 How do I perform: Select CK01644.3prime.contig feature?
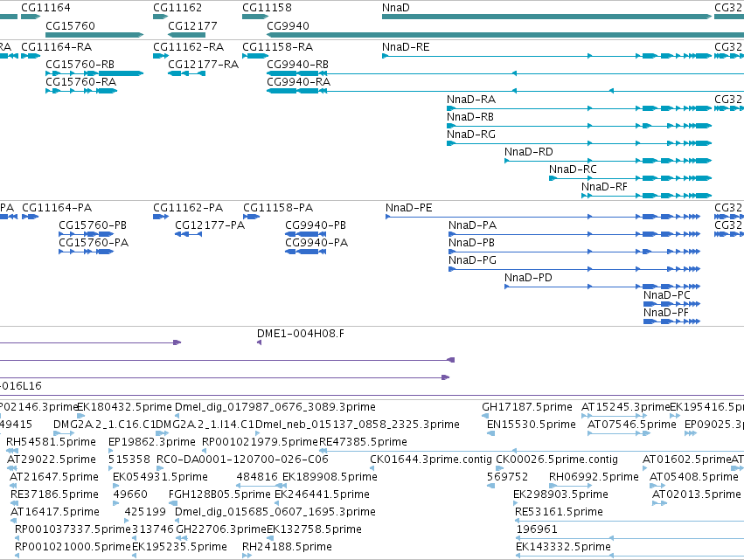click(x=431, y=460)
